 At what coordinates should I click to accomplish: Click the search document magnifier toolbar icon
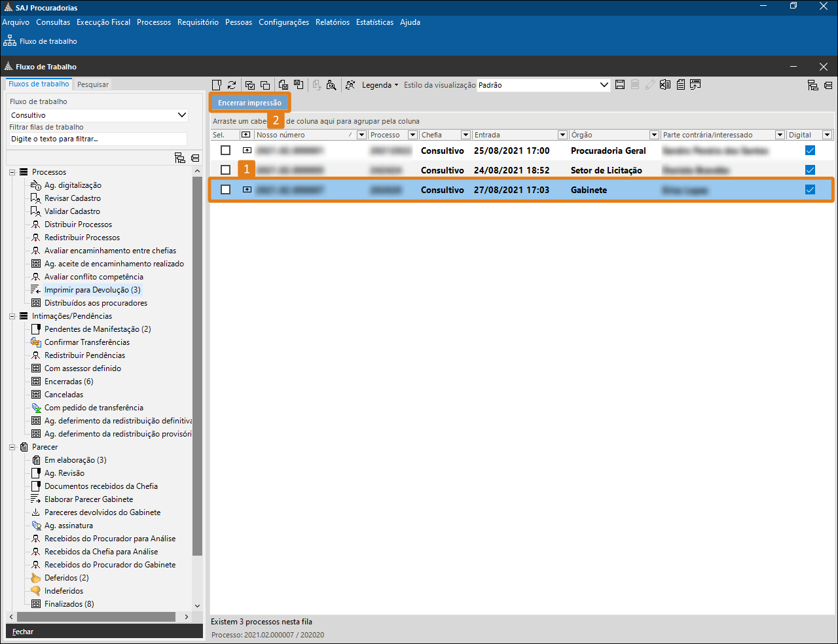[331, 85]
